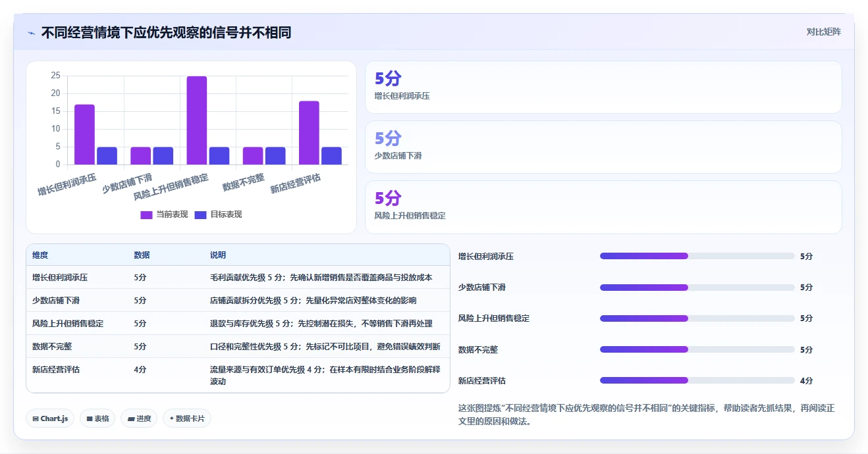This screenshot has width=868, height=454.
Task: Click the 表格 tag chip
Action: point(97,418)
